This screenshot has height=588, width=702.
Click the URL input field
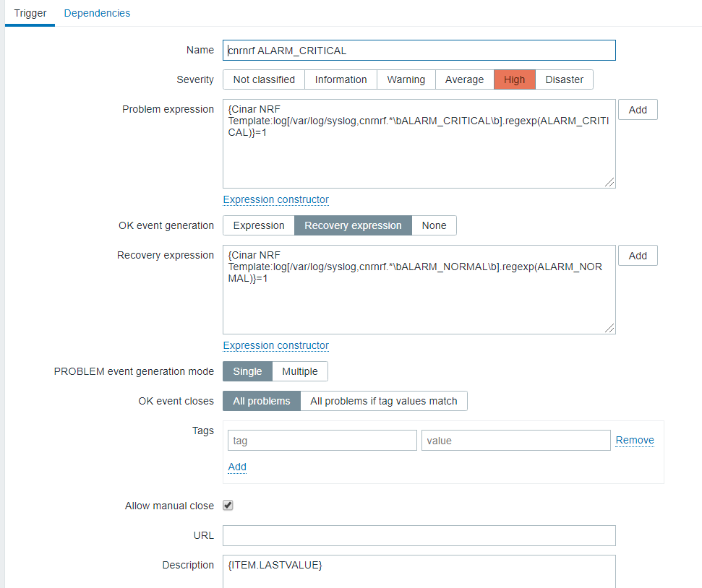click(x=419, y=536)
